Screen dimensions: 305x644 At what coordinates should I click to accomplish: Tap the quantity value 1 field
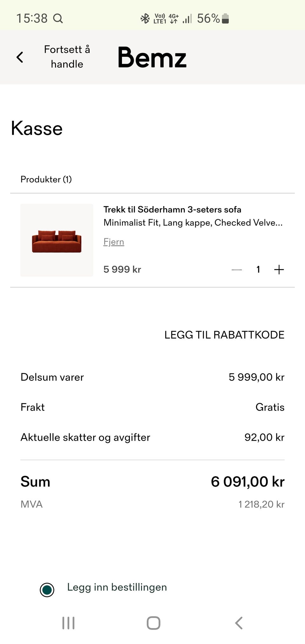pos(258,270)
